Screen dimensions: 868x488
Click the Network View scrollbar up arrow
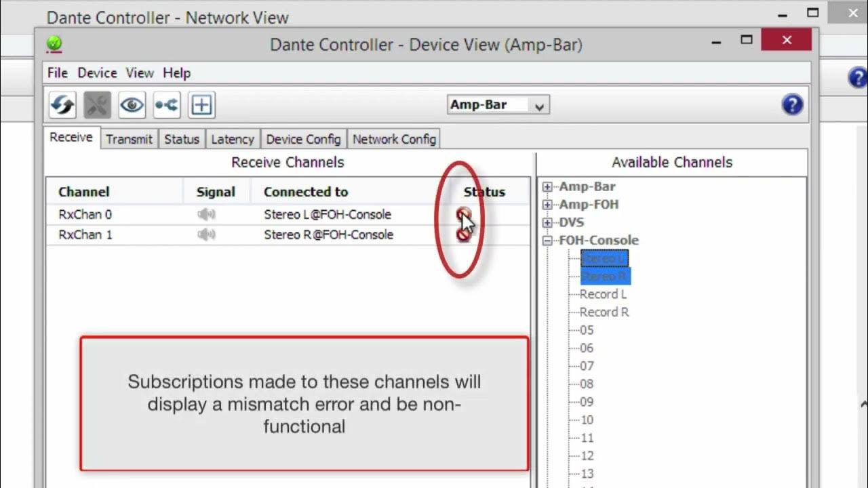pyautogui.click(x=864, y=405)
